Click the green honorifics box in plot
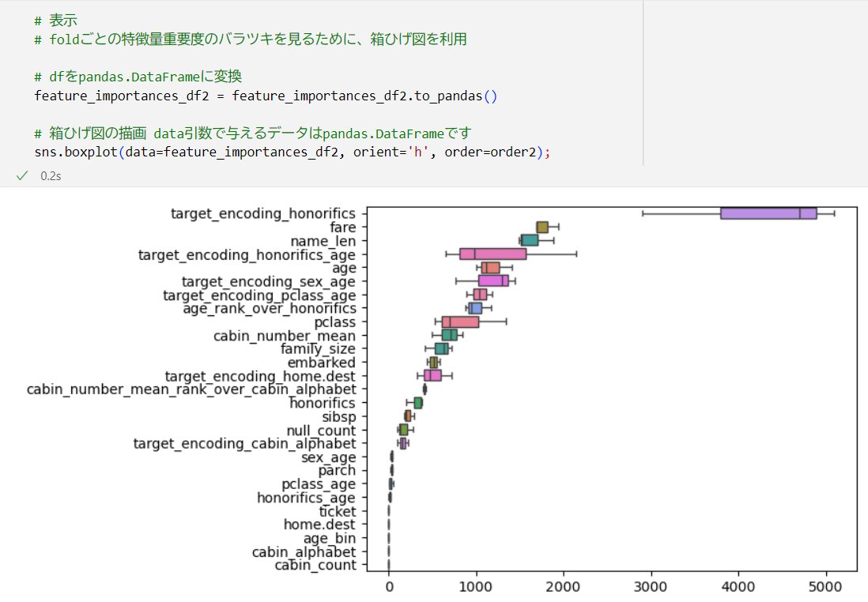The width and height of the screenshot is (868, 602). click(x=418, y=403)
